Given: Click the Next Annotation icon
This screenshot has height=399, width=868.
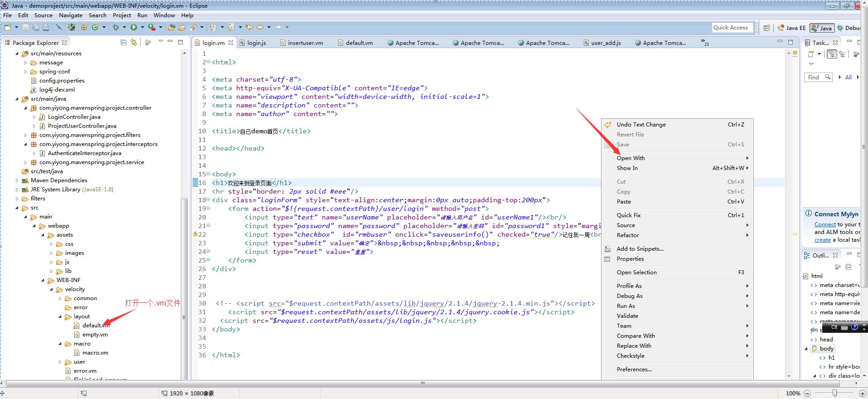Looking at the screenshot, I should pos(213,28).
